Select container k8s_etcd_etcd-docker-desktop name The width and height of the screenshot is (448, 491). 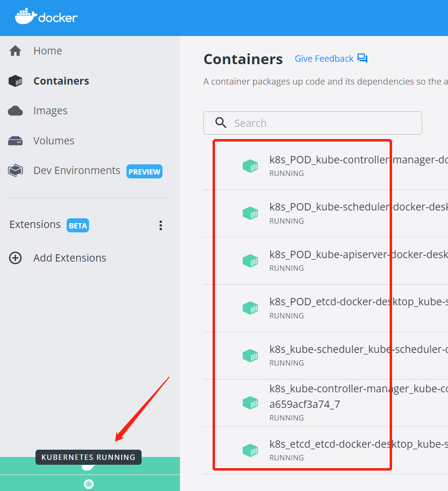(358, 444)
